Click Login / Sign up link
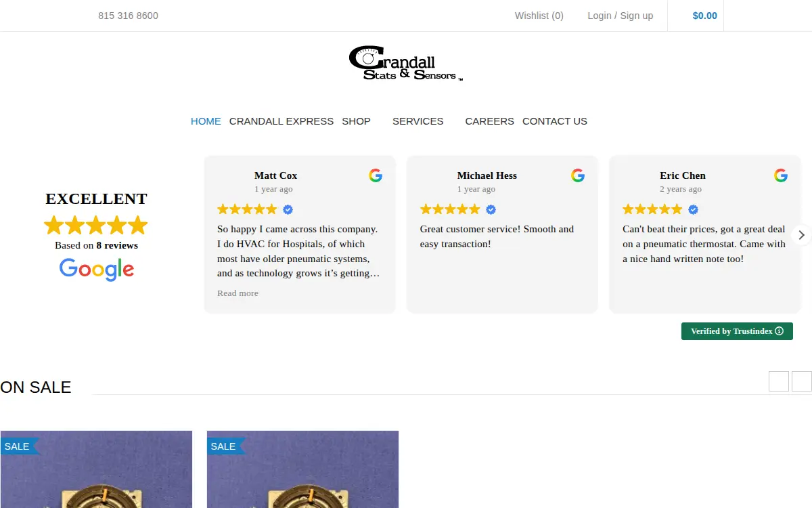The image size is (812, 508). pyautogui.click(x=621, y=16)
